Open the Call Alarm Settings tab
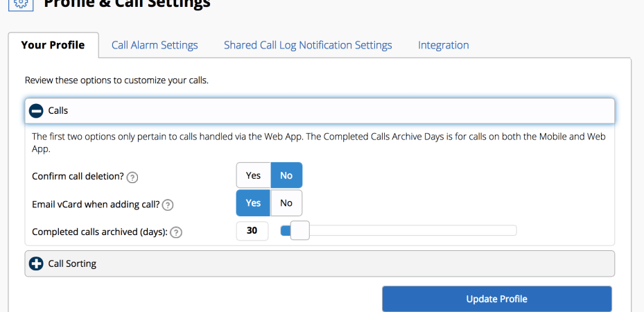The image size is (644, 312). pyautogui.click(x=155, y=45)
